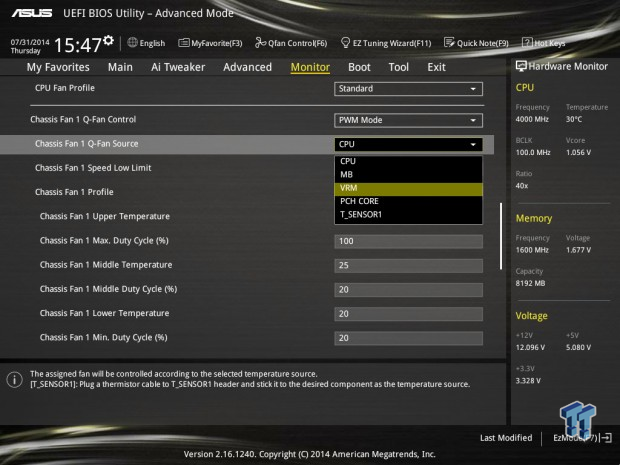Click the +12V reading 12.096 V
Image resolution: width=620 pixels, height=465 pixels.
(x=530, y=348)
